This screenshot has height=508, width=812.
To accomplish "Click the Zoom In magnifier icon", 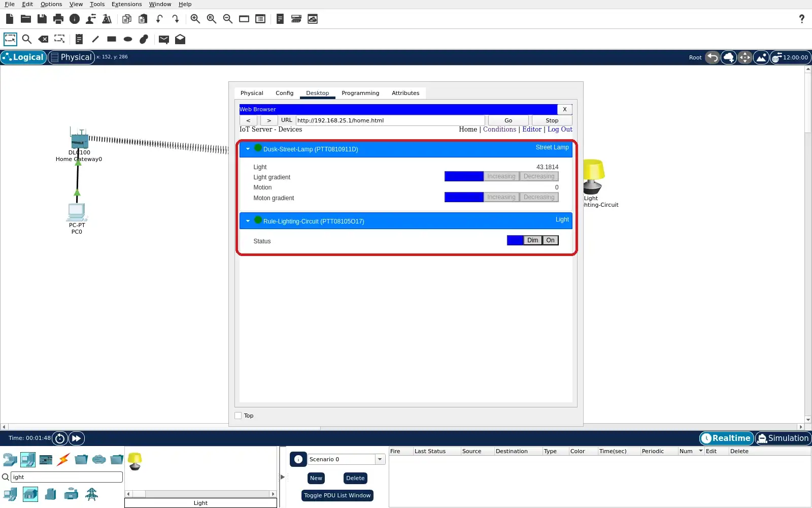I will pyautogui.click(x=195, y=19).
